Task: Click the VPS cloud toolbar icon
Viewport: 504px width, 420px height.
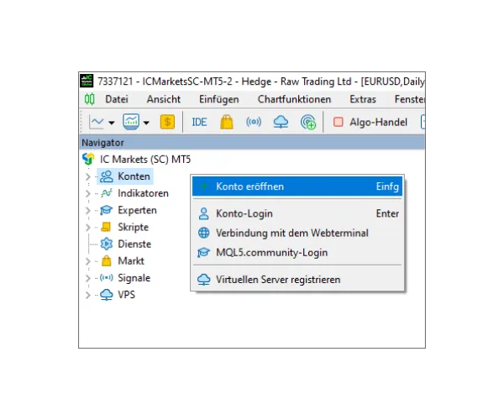Action: [x=281, y=122]
